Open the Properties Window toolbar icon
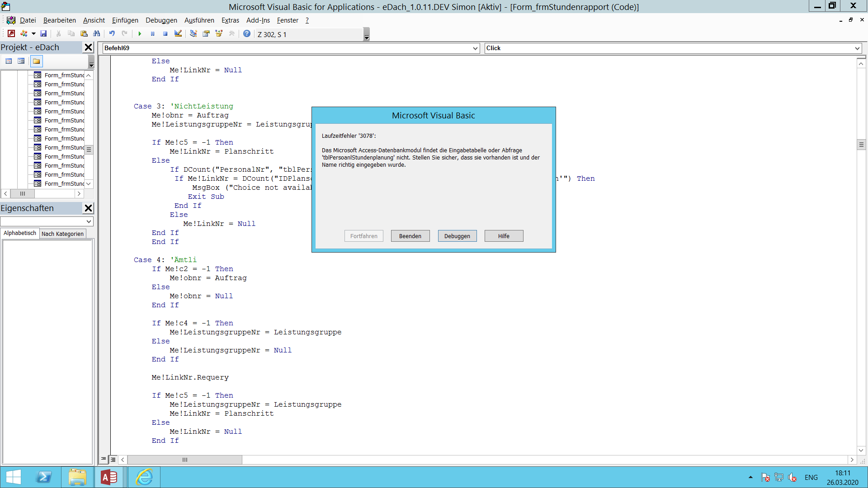This screenshot has width=868, height=488. [206, 34]
